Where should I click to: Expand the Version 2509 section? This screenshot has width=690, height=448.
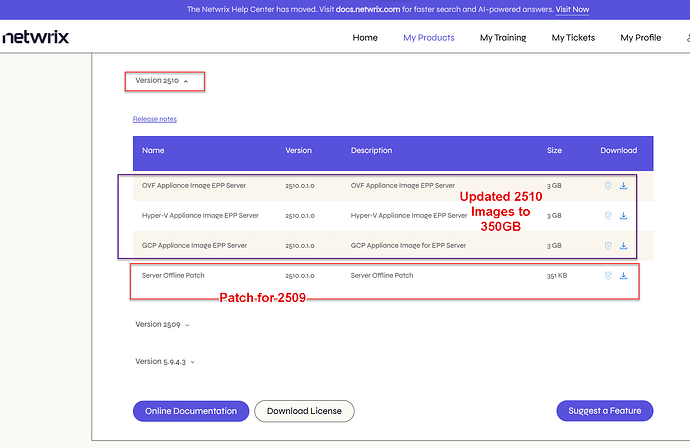[162, 324]
